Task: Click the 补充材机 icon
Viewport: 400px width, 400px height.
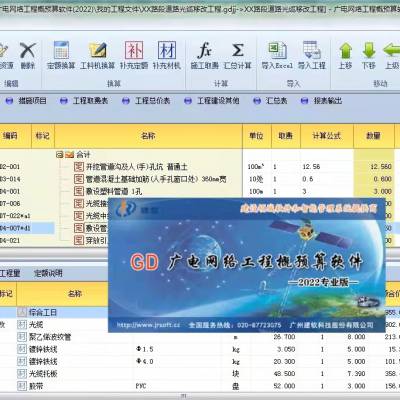Action: coord(167,51)
